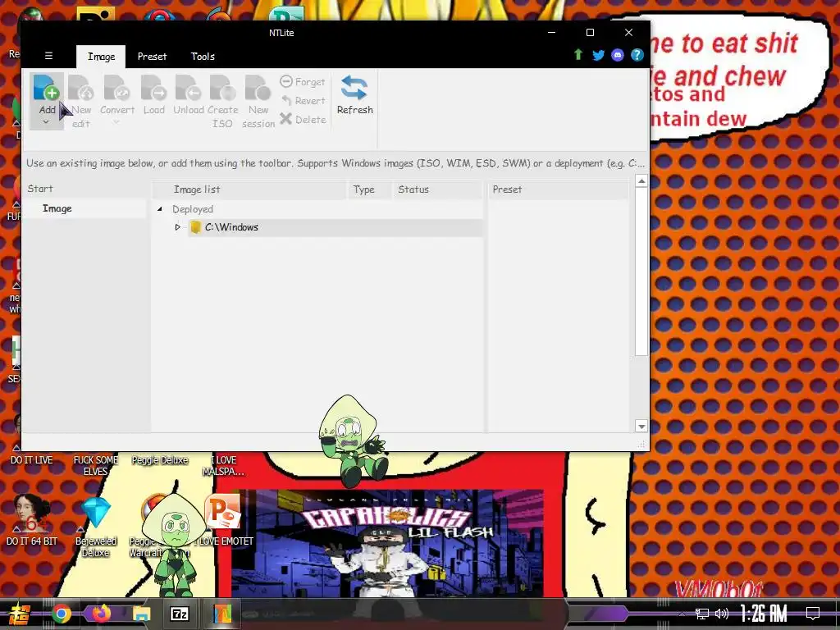Select the Peggle Deluxe desktop label

click(160, 460)
